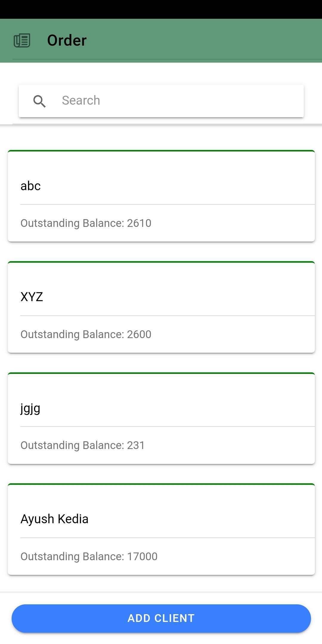Viewport: 322px width, 644px height.
Task: Tap the black status bar at top
Action: (x=161, y=9)
